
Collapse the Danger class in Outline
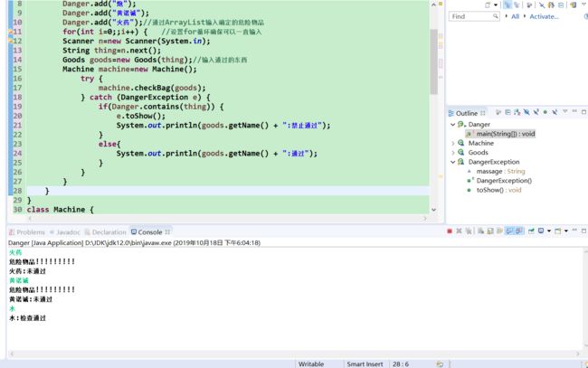pyautogui.click(x=452, y=124)
